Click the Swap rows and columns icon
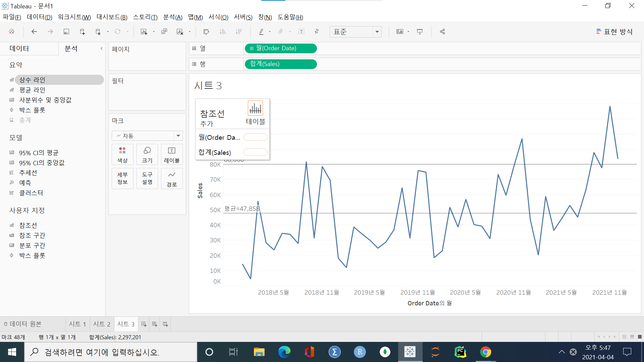This screenshot has height=362, width=644. (206, 32)
